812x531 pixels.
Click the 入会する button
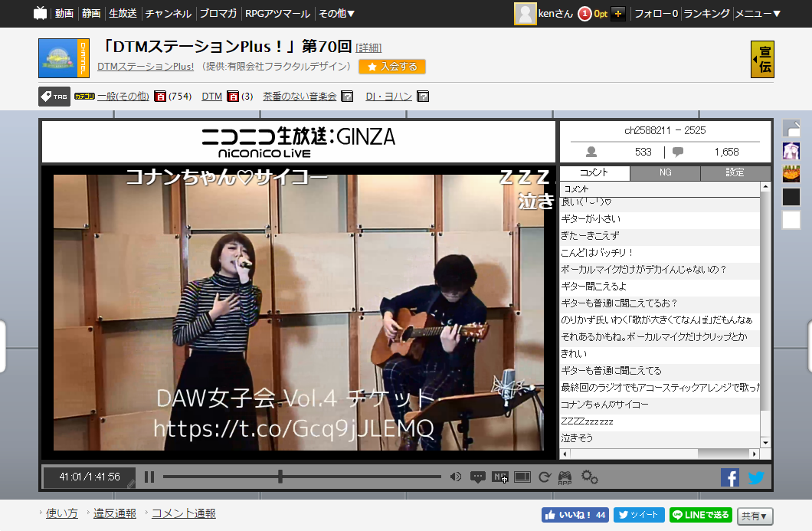[x=392, y=67]
